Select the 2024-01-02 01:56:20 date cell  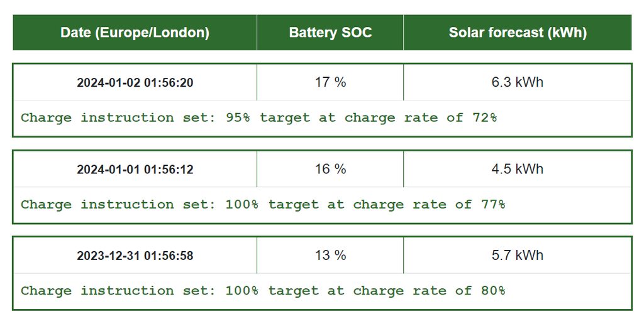click(135, 82)
